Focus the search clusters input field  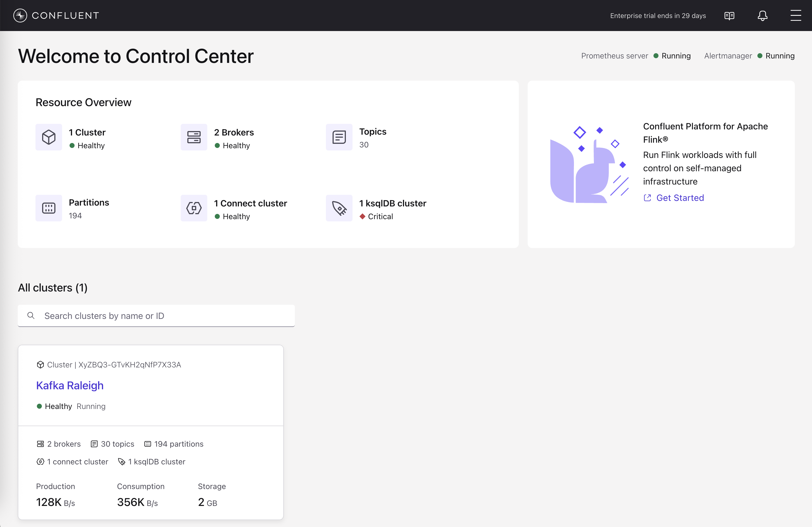pyautogui.click(x=164, y=316)
